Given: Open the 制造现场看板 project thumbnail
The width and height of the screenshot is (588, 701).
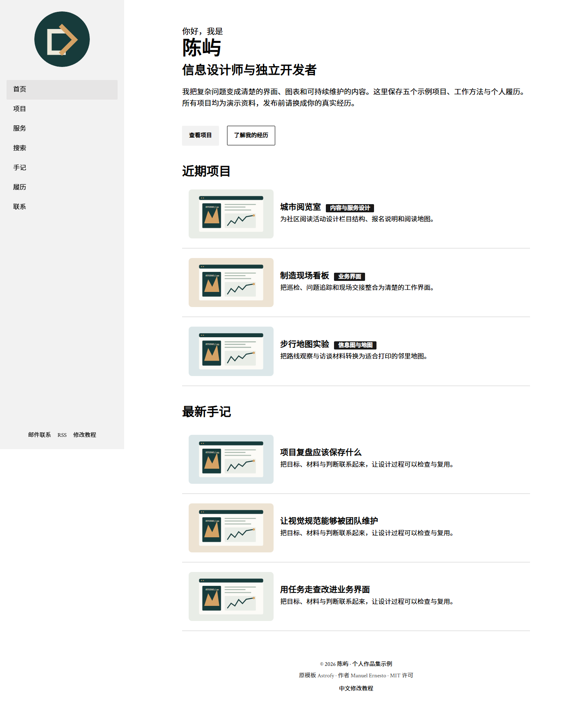Looking at the screenshot, I should 231,283.
